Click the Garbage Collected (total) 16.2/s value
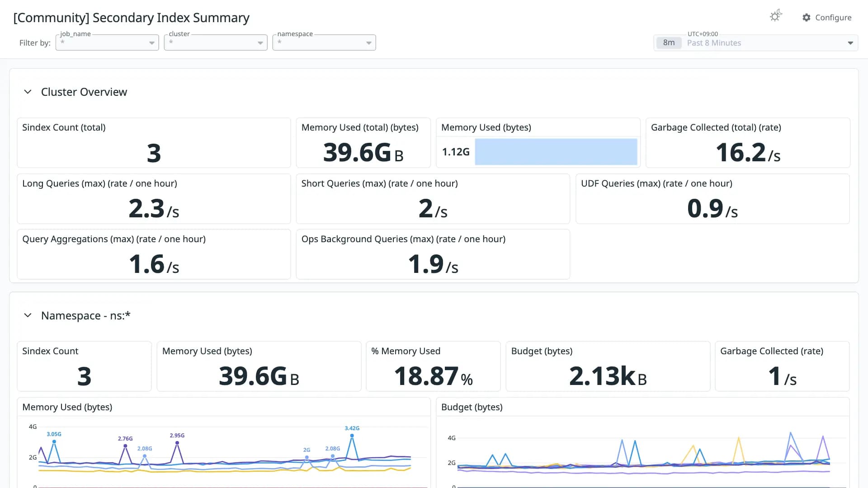 tap(748, 153)
